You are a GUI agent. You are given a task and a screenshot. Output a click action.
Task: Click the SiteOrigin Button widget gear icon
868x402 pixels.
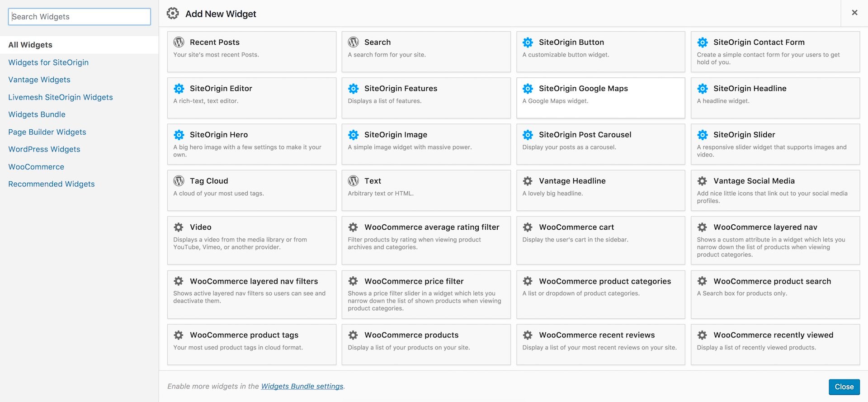coord(528,42)
